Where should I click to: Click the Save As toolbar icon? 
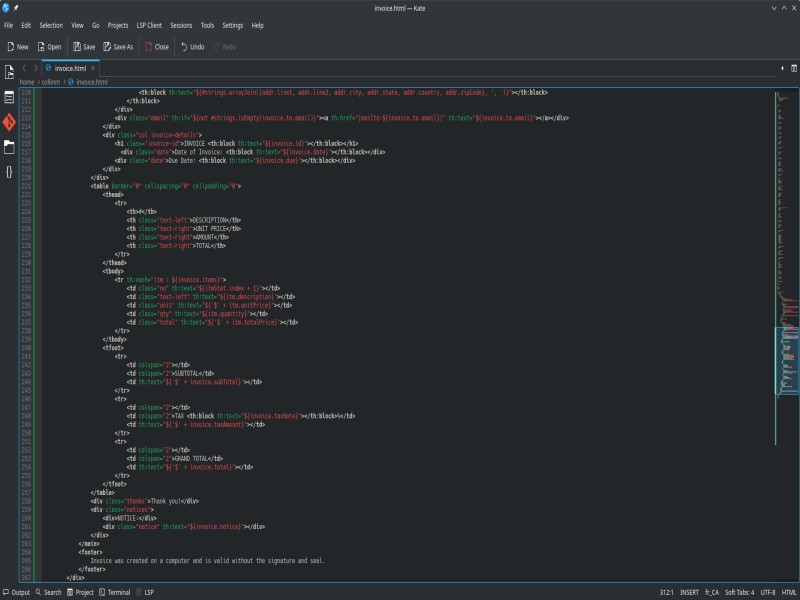pos(106,46)
